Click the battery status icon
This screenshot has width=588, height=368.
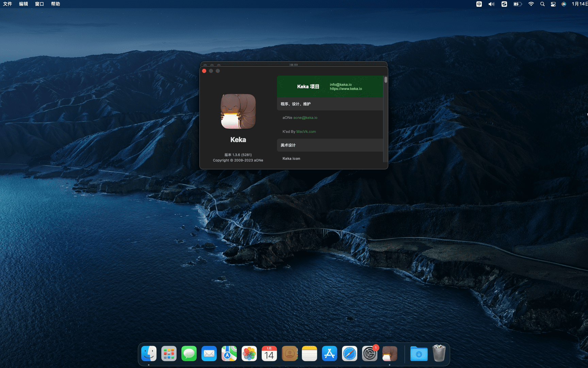pyautogui.click(x=518, y=4)
